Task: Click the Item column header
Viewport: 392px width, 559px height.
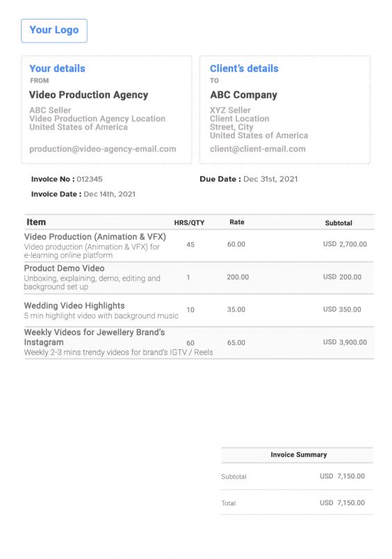Action: pyautogui.click(x=36, y=222)
